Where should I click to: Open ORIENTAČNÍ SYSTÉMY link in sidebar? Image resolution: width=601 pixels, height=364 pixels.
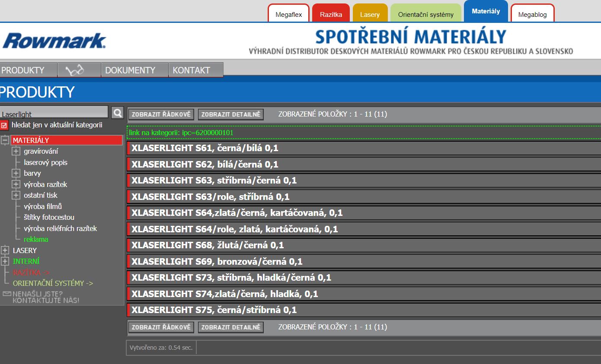(x=53, y=283)
